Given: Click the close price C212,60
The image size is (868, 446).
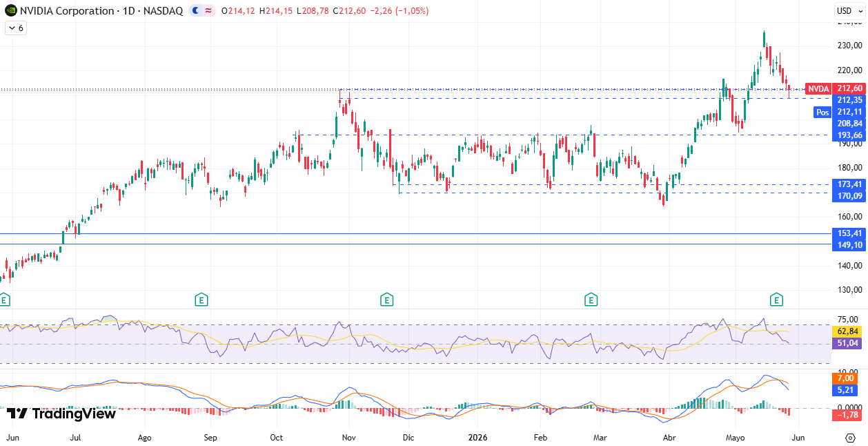Looking at the screenshot, I should tap(349, 11).
